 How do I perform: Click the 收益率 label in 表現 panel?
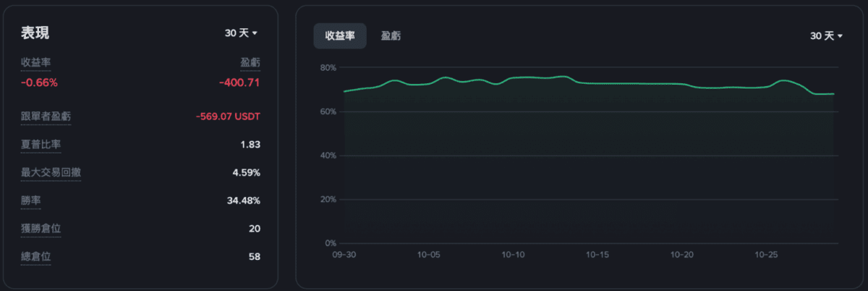[x=35, y=63]
